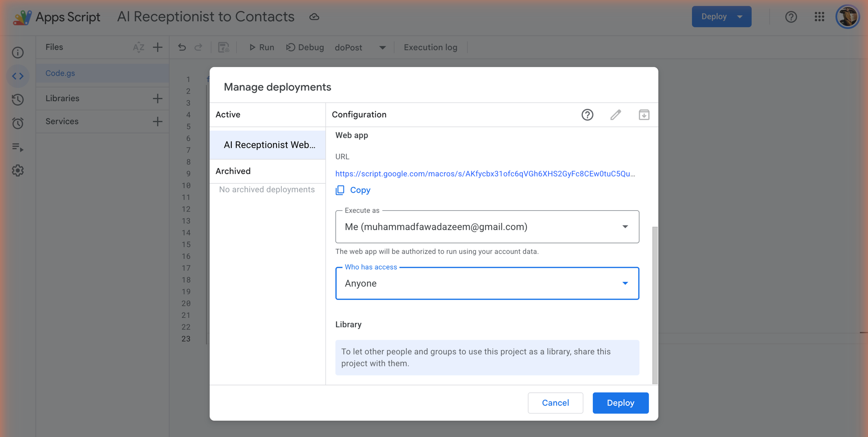Viewport: 868px width, 437px height.
Task: Select AI Receptionist Web deployment
Action: click(x=267, y=145)
